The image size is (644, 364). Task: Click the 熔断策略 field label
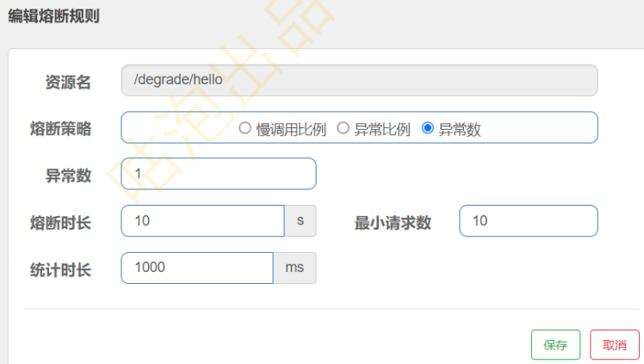click(60, 130)
